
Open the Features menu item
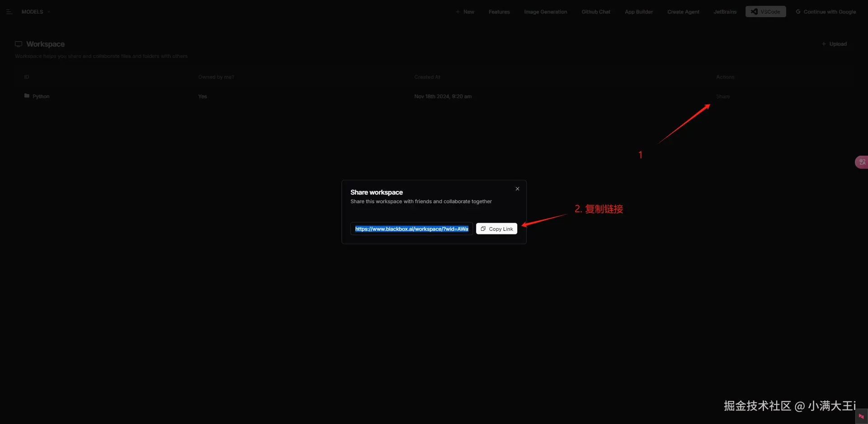[x=499, y=12]
